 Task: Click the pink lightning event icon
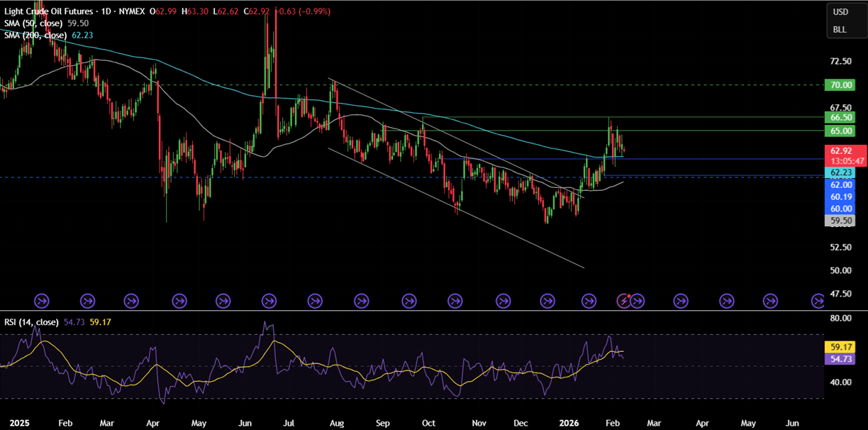tap(624, 302)
